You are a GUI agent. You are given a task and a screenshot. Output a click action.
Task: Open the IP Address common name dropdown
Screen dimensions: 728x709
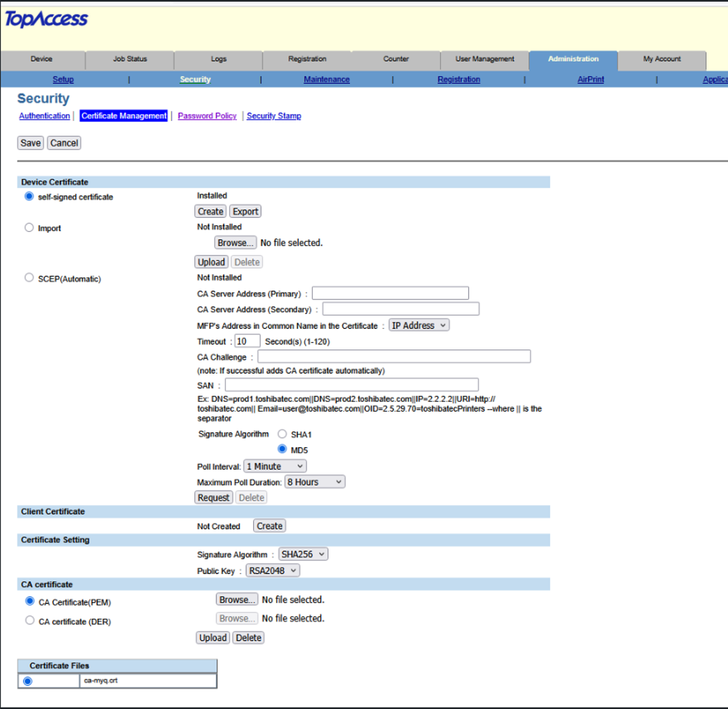pyautogui.click(x=419, y=325)
